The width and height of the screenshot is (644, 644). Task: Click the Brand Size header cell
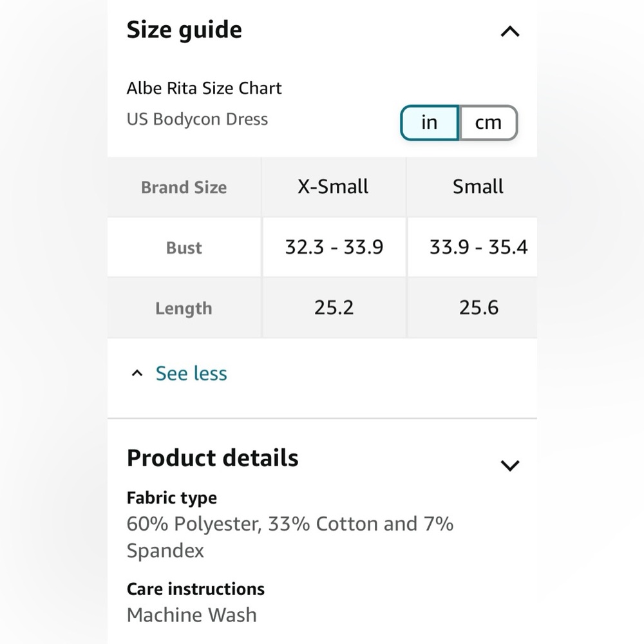pyautogui.click(x=184, y=187)
